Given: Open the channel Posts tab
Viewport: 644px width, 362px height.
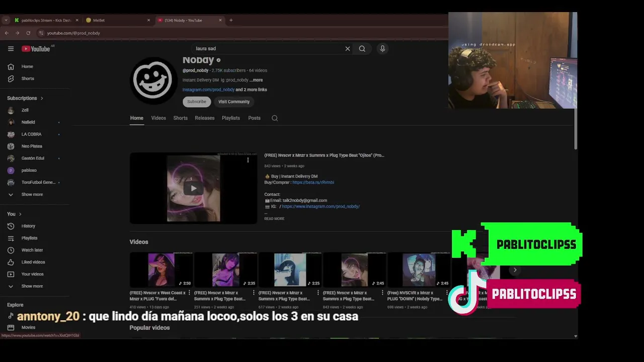Looking at the screenshot, I should pos(254,118).
